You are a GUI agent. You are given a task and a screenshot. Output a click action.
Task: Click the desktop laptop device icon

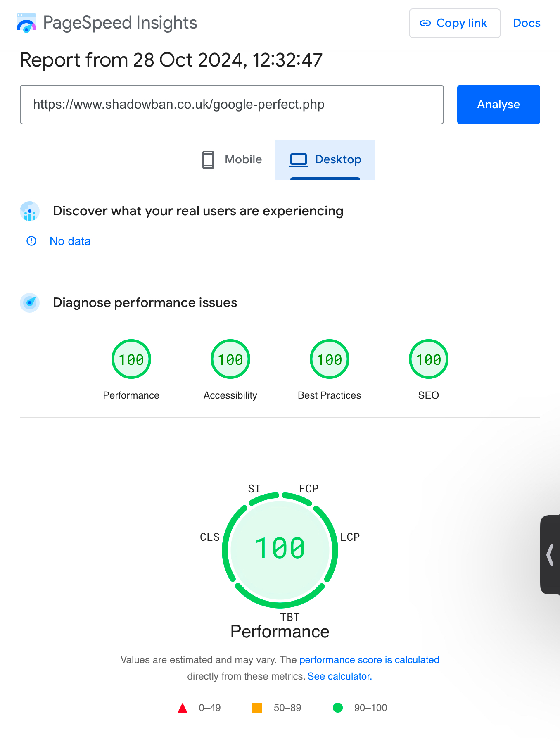pyautogui.click(x=298, y=159)
